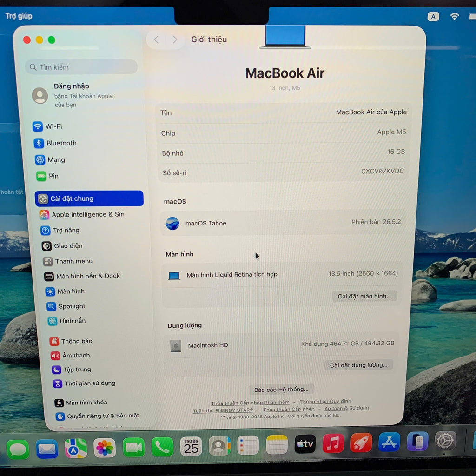The height and width of the screenshot is (476, 476).
Task: Click the 16 GB memory value
Action: pos(396,152)
